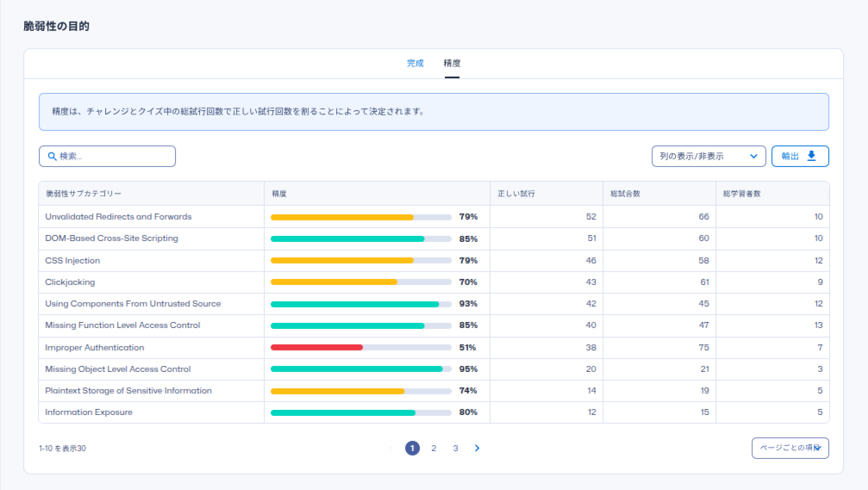Image resolution: width=868 pixels, height=490 pixels.
Task: Navigate to page 3 of results
Action: pos(455,448)
